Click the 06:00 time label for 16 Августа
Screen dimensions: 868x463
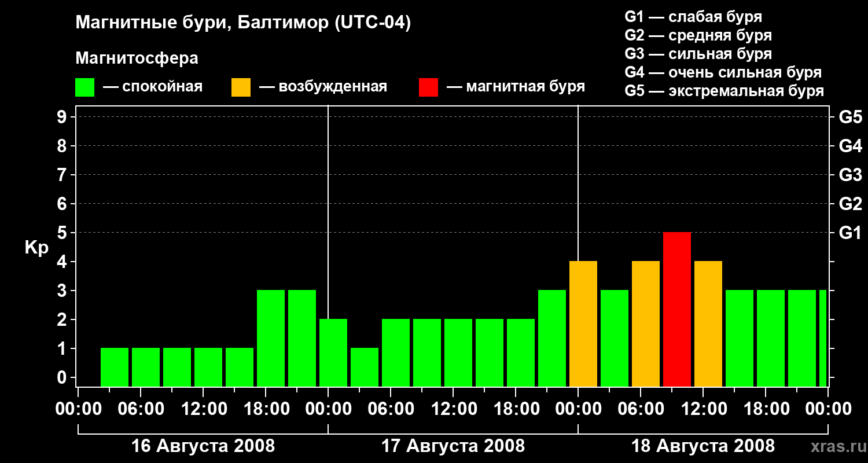141,409
